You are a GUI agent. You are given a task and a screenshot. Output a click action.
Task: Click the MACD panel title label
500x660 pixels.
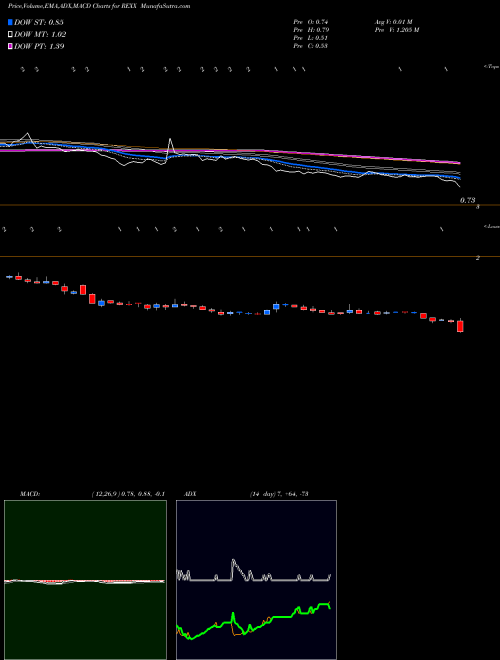(x=30, y=494)
